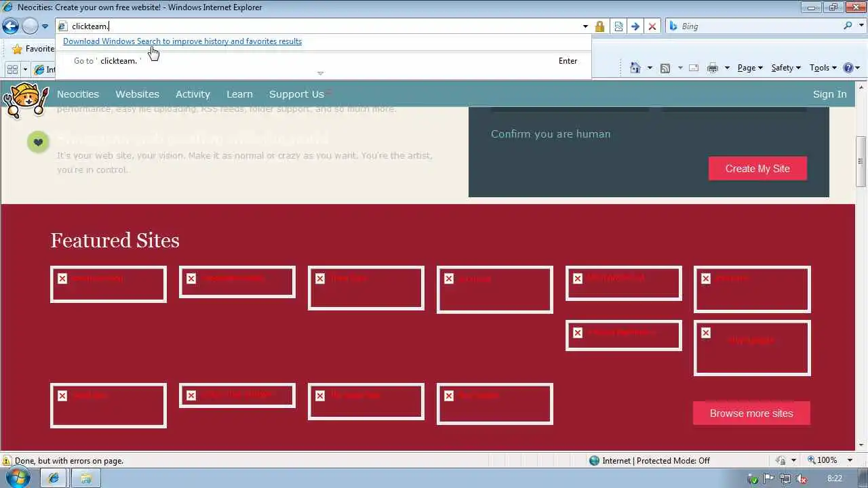This screenshot has height=488, width=868.
Task: Open the search provider dropdown arrow
Action: tap(861, 26)
